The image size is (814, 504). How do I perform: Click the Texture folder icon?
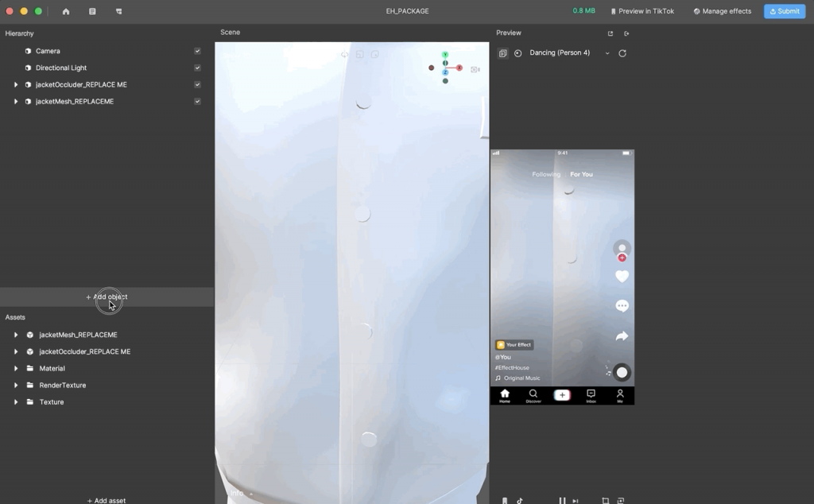(29, 401)
